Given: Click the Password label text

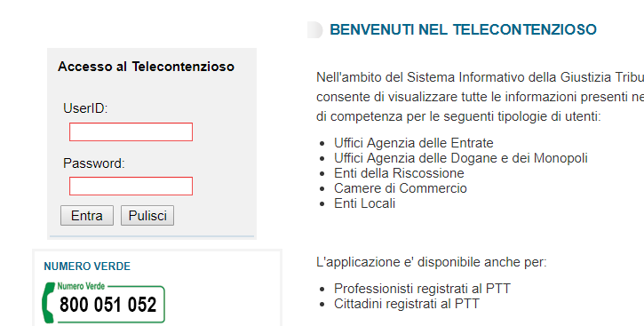Looking at the screenshot, I should click(x=94, y=163).
